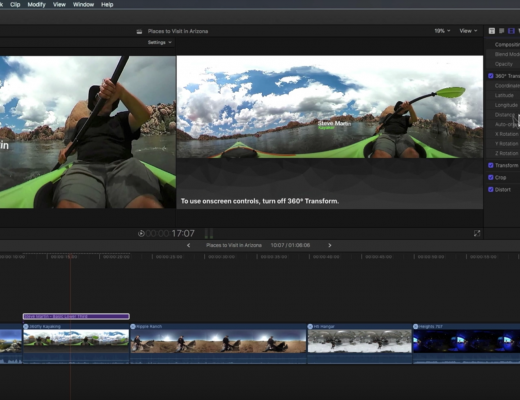Click the 360° badge on HS Hangar clip
Screen dimensions: 520x400
tap(310, 326)
